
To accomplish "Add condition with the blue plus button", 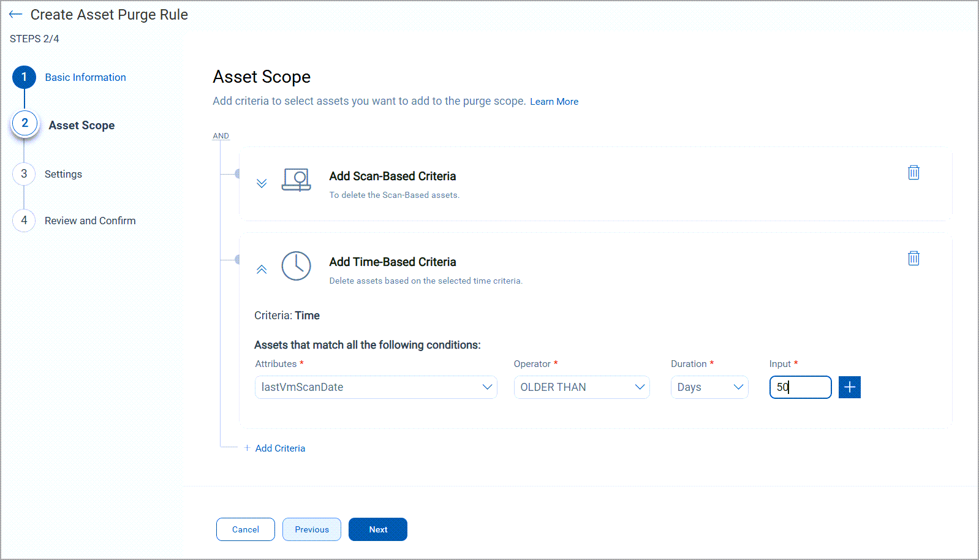I will click(x=850, y=387).
